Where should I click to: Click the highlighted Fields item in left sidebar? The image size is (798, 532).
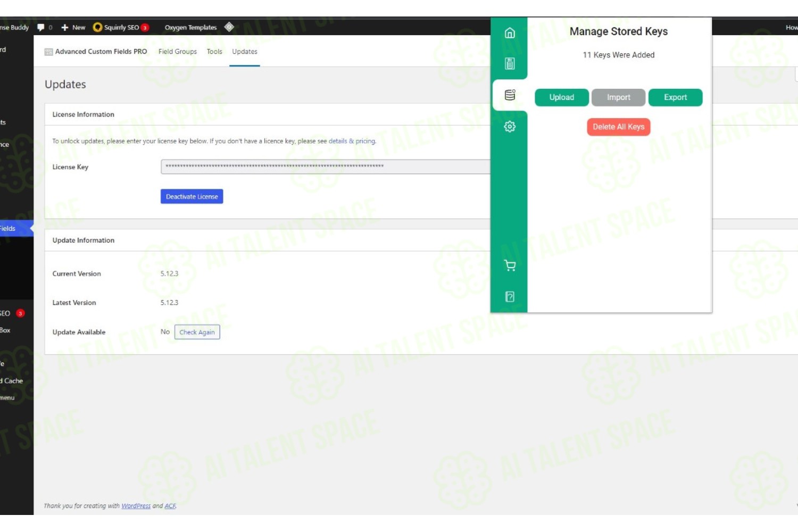tap(16, 228)
